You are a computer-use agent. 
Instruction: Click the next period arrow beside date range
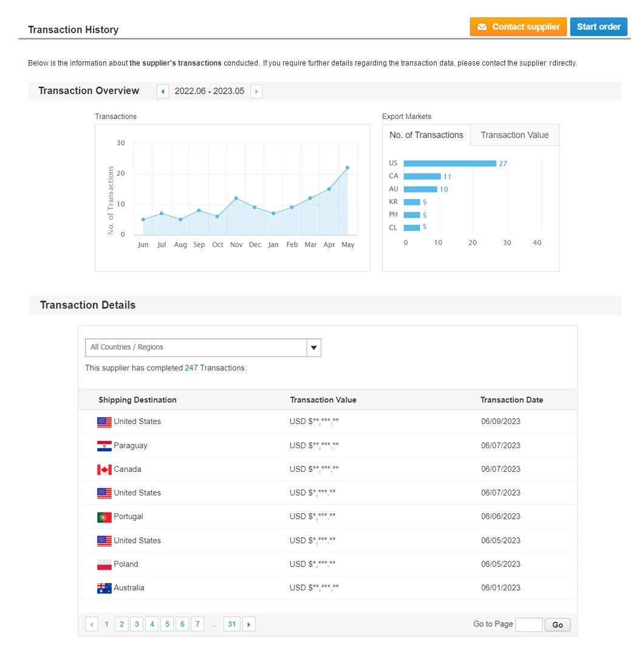256,92
